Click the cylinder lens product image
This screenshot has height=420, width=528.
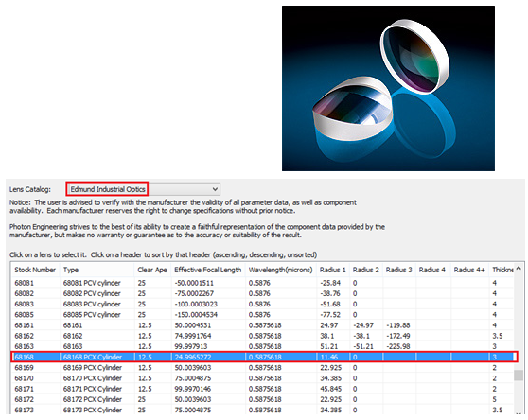[x=388, y=88]
